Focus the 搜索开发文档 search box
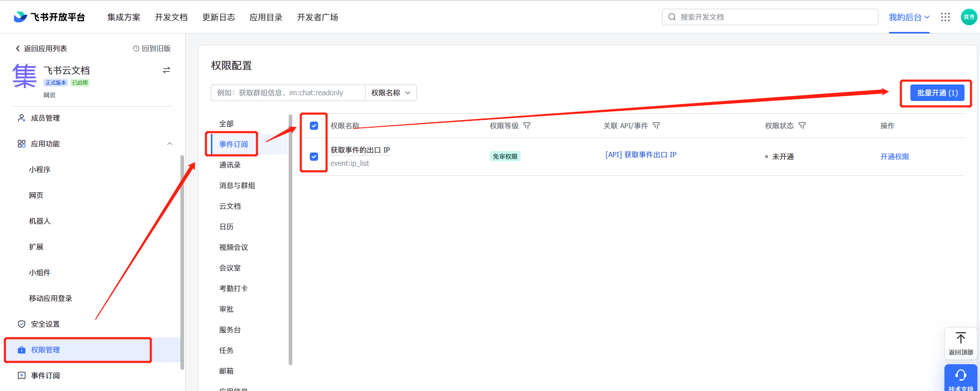 770,17
